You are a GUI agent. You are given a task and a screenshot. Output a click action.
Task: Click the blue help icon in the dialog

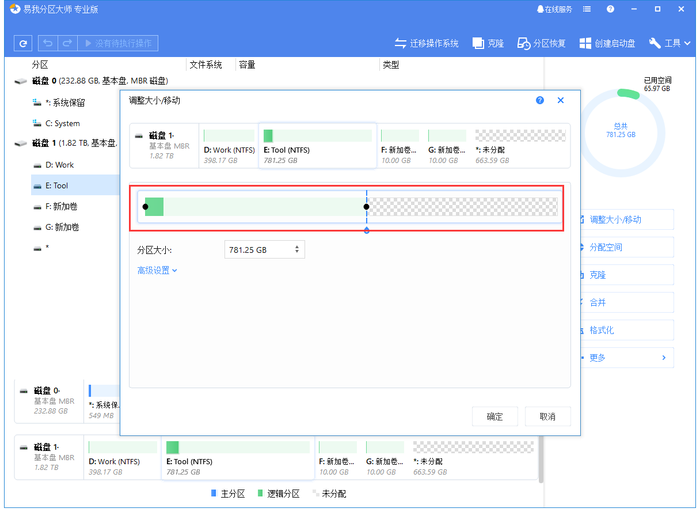(x=540, y=101)
